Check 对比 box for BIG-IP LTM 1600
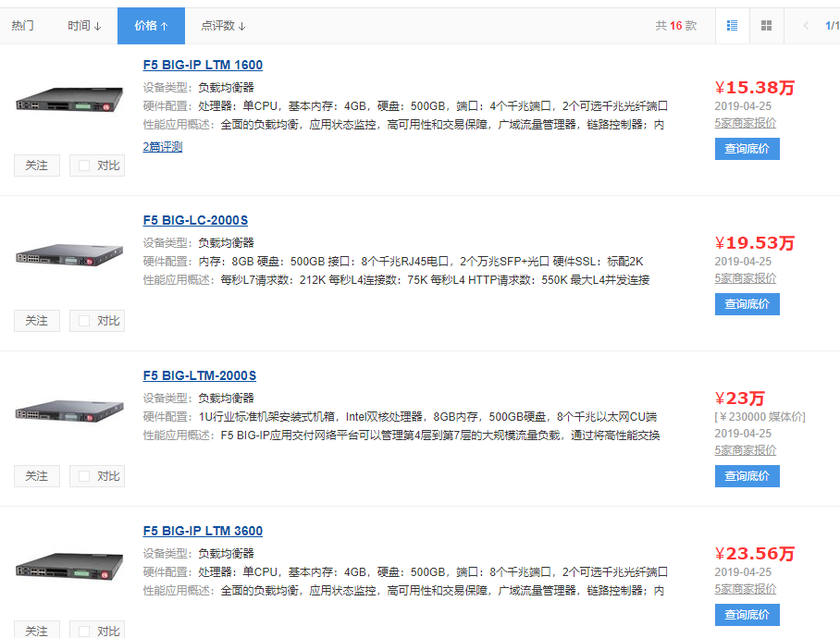840x638 pixels. click(84, 166)
